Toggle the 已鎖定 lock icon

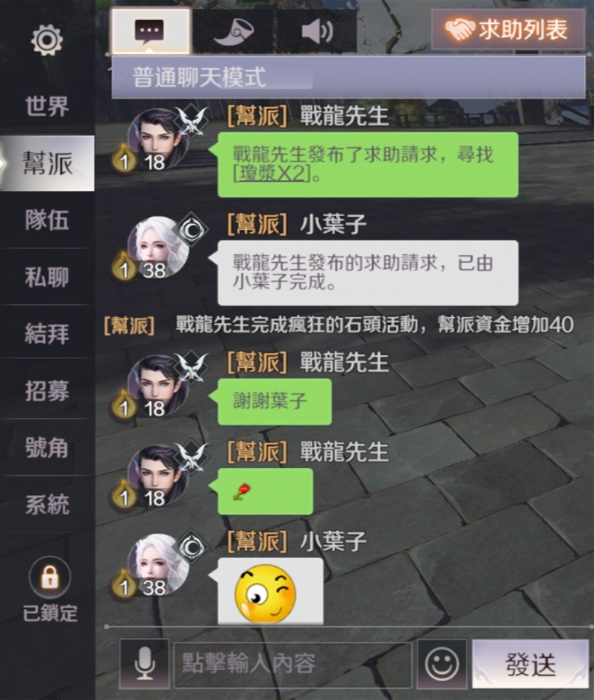click(49, 577)
